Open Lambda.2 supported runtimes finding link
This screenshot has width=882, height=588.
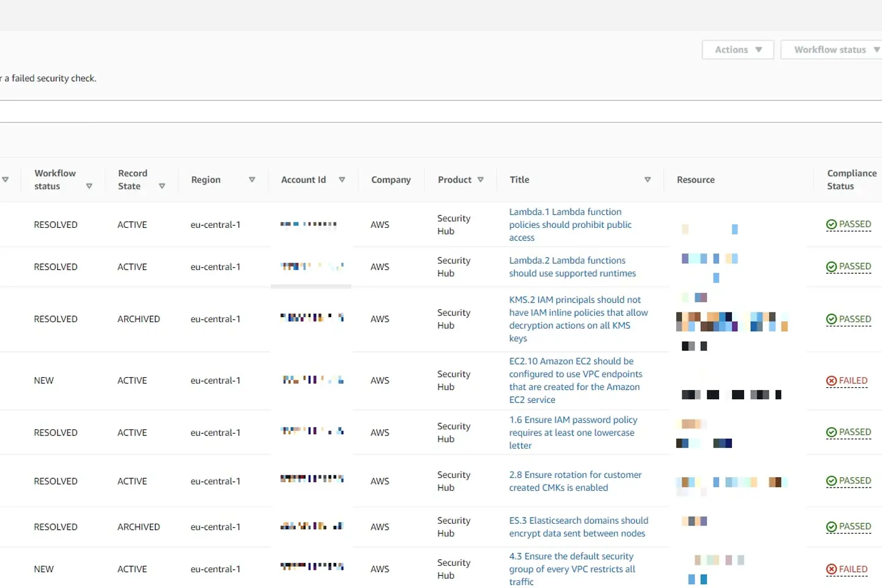click(x=572, y=267)
